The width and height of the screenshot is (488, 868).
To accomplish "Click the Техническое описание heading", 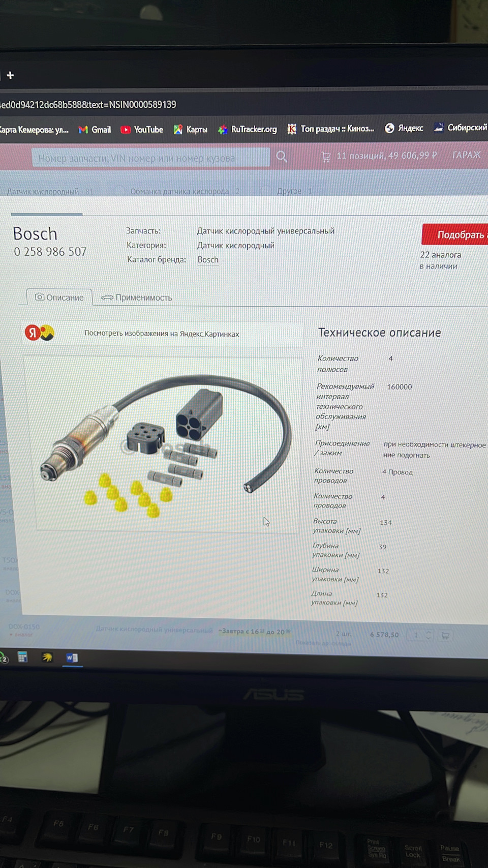I will pyautogui.click(x=379, y=333).
